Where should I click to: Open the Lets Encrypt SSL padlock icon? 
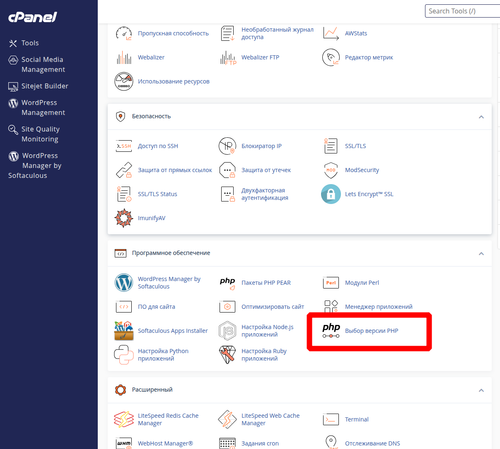(x=331, y=194)
